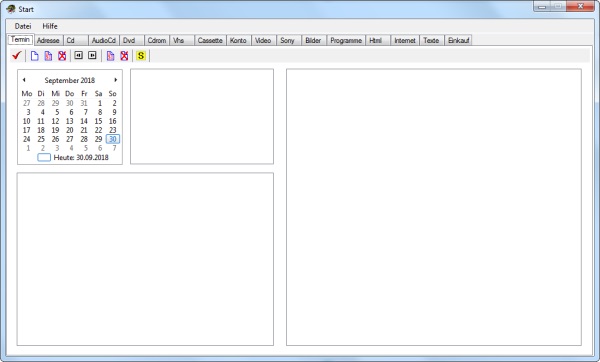Click the red checkmark toolbar icon
This screenshot has width=600, height=362.
(16, 55)
